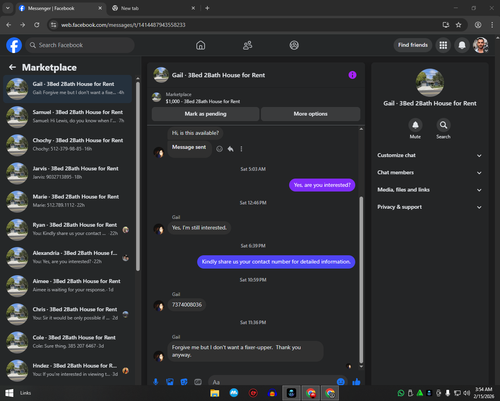Open the Friends icon in top bar

[x=247, y=45]
